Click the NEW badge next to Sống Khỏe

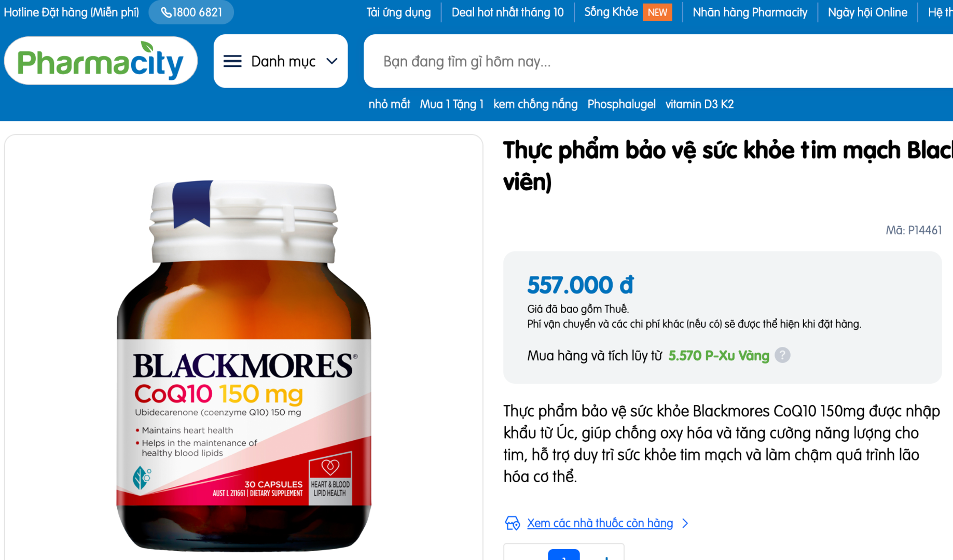(x=657, y=12)
